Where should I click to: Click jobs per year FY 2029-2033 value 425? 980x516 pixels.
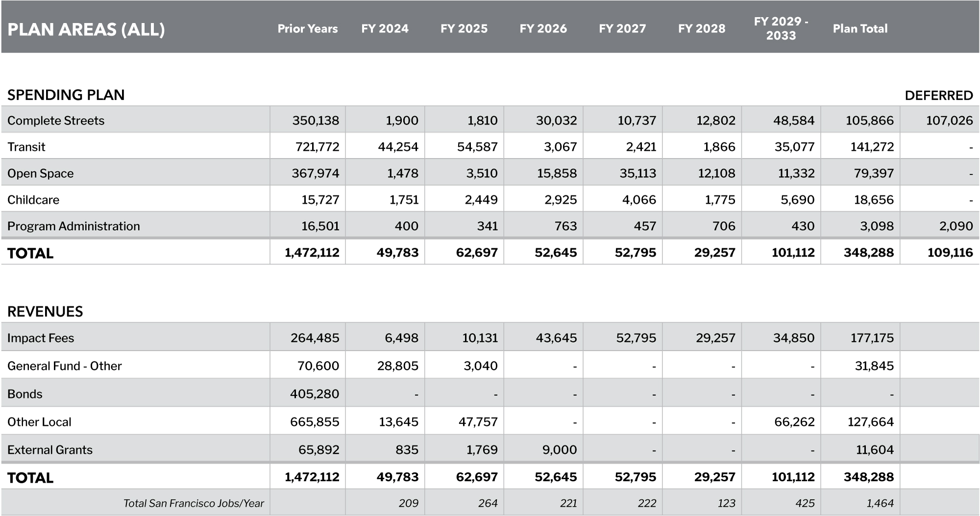(x=805, y=503)
